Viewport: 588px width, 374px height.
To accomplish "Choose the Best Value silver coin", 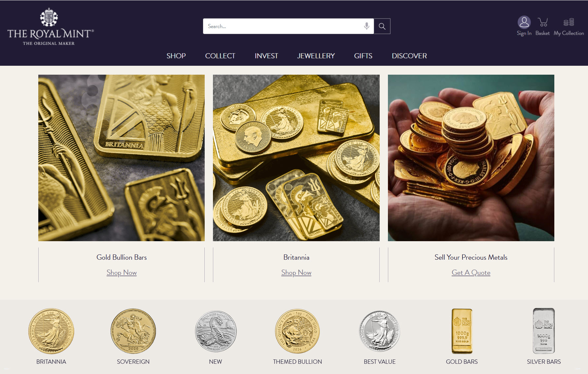I will point(379,331).
